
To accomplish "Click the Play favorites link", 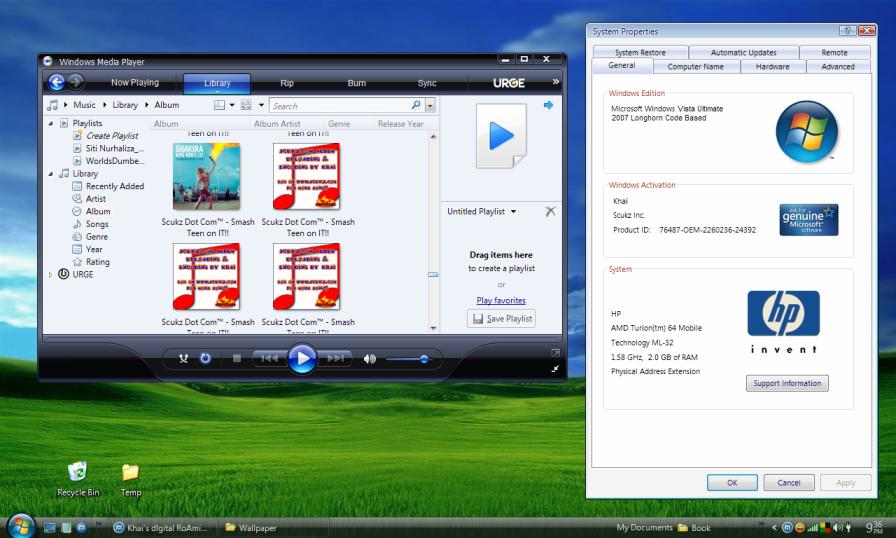I will (x=501, y=300).
